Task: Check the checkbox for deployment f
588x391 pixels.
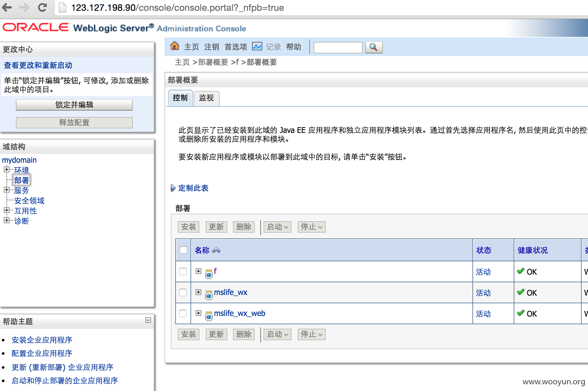Action: [x=183, y=271]
